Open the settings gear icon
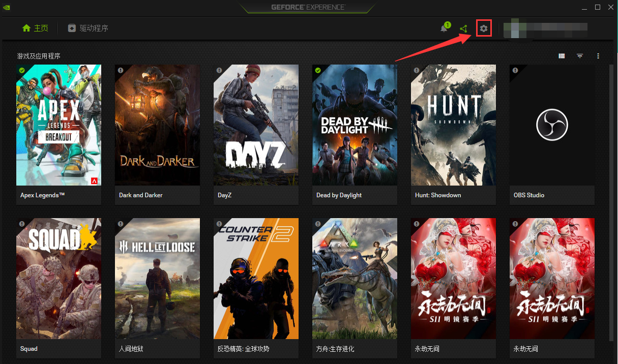Image resolution: width=618 pixels, height=364 pixels. point(484,28)
